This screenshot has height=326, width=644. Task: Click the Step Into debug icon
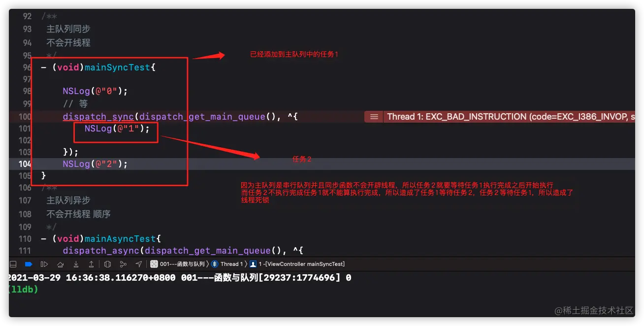[76, 264]
